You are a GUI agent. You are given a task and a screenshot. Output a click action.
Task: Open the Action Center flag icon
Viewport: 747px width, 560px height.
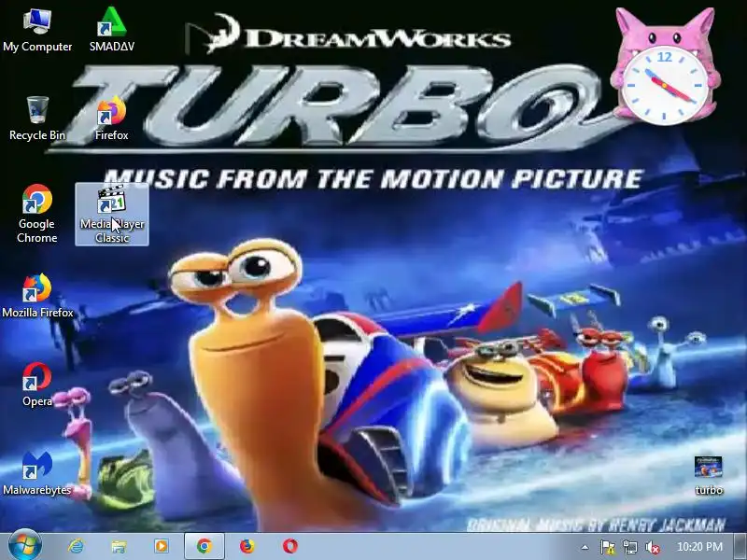pyautogui.click(x=608, y=547)
